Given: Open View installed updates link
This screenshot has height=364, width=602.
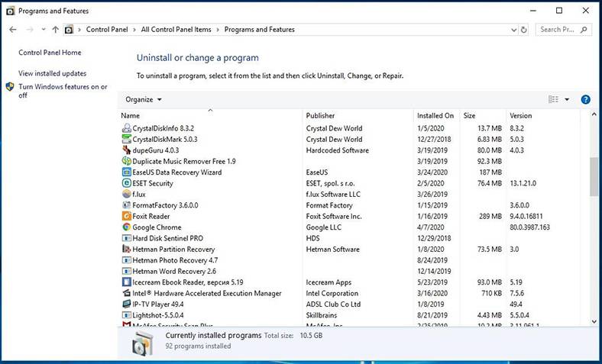Looking at the screenshot, I should [52, 73].
